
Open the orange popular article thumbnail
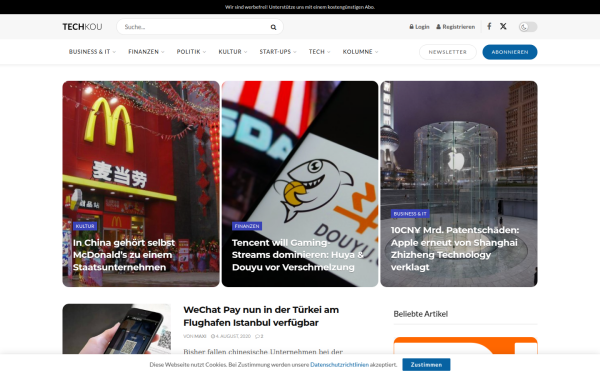pos(465,346)
